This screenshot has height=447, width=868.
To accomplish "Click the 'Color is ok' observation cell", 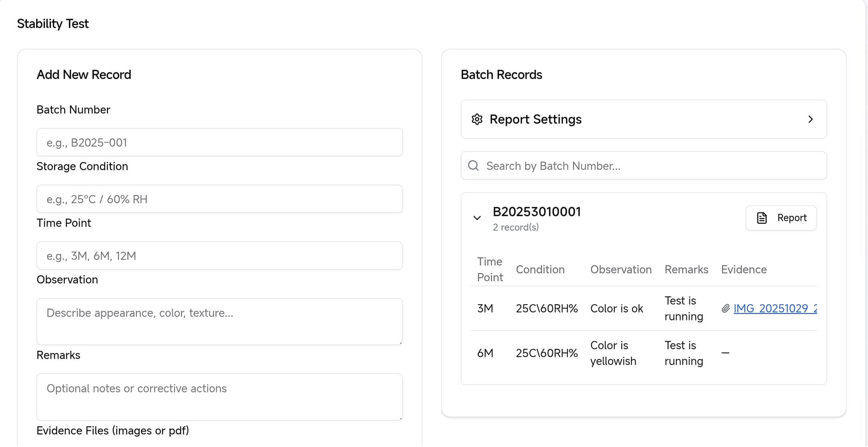I will pyautogui.click(x=617, y=308).
